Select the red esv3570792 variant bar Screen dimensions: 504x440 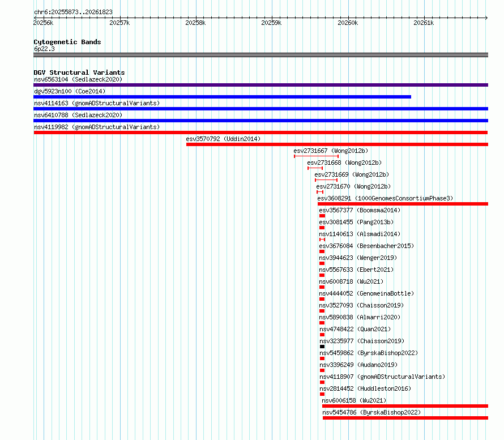337,144
